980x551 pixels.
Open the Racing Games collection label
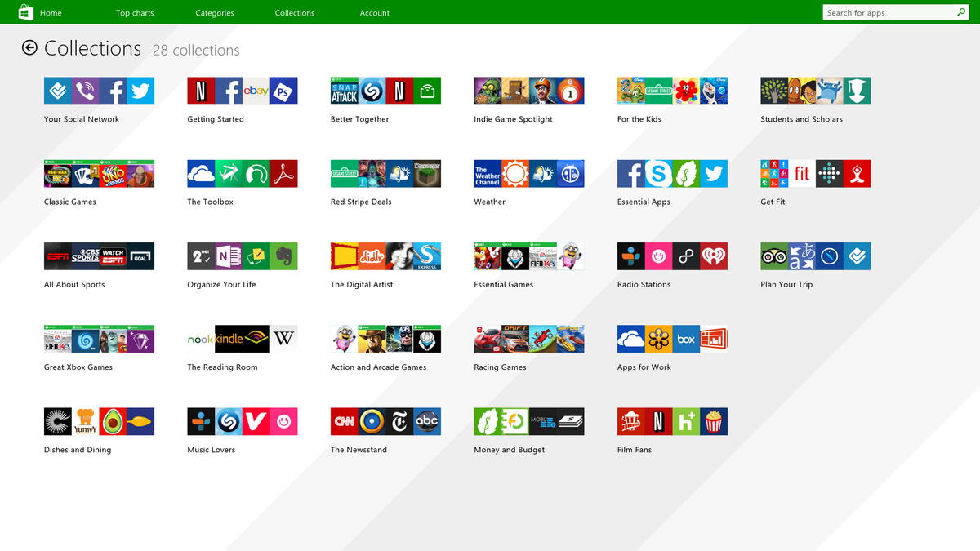[500, 367]
